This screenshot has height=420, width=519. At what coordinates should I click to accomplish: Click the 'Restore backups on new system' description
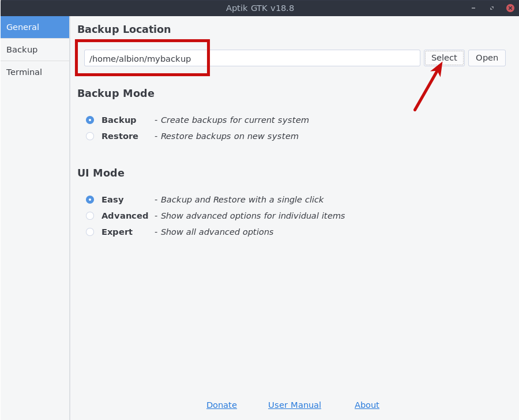tap(226, 136)
